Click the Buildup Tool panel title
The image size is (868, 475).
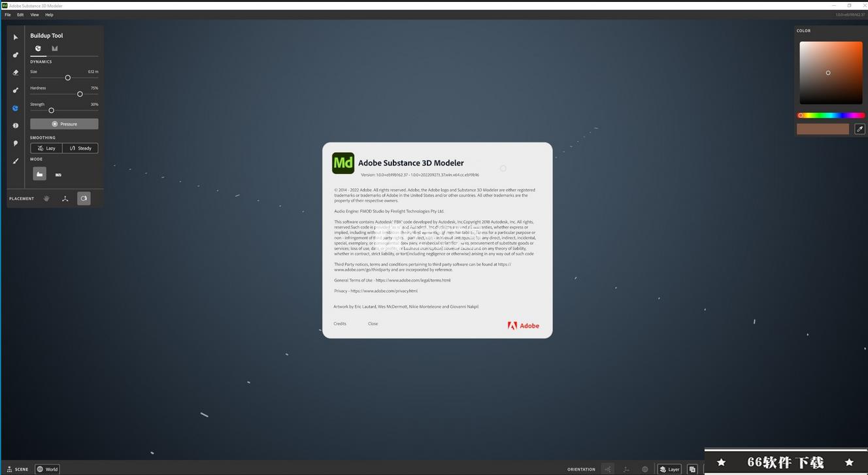tap(46, 36)
